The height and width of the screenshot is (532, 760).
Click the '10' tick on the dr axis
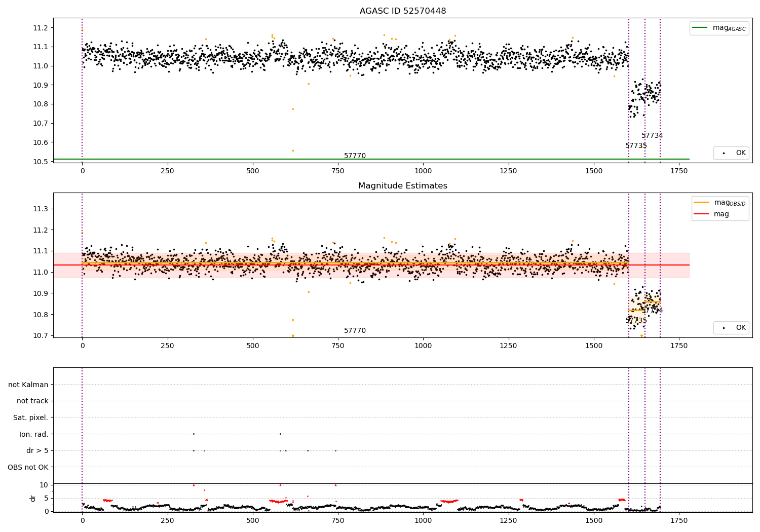point(44,485)
